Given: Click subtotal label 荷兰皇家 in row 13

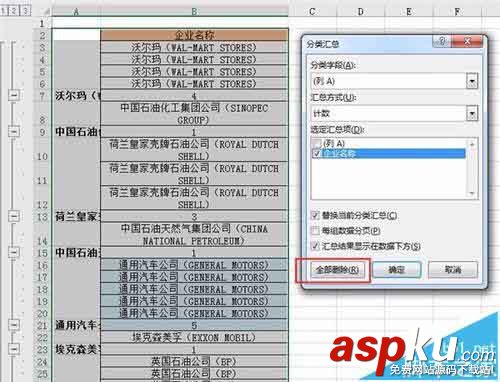Looking at the screenshot, I should click(x=77, y=217).
